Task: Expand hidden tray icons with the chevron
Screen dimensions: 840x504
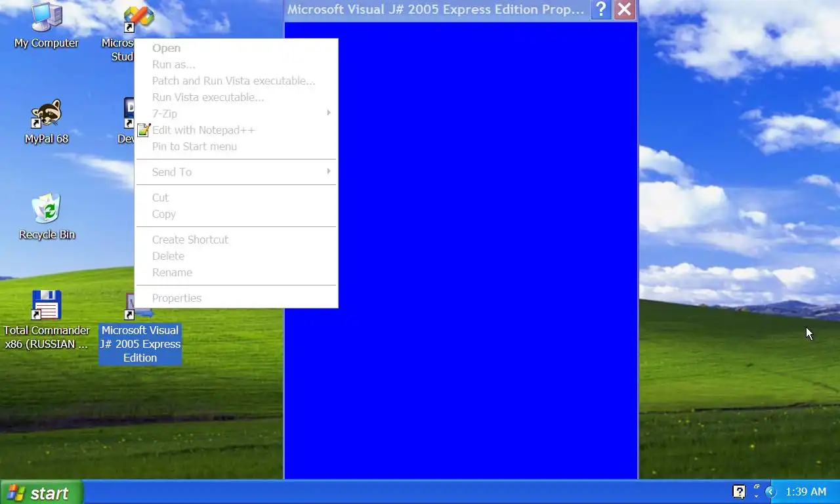Action: click(x=771, y=492)
